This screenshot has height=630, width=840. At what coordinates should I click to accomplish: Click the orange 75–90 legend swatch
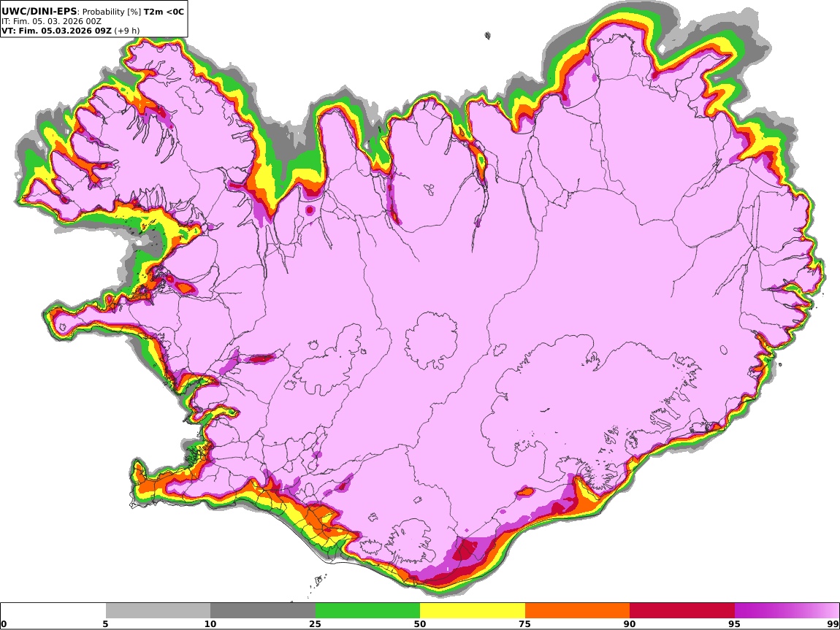click(x=577, y=610)
